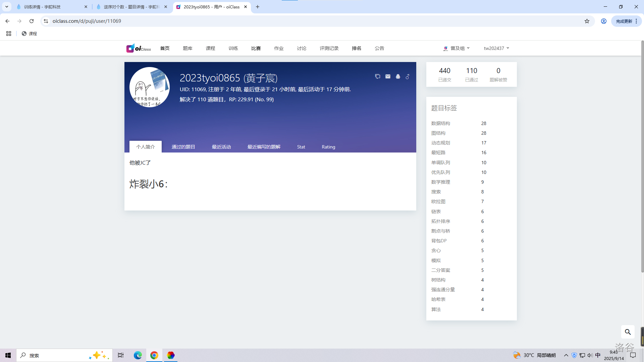644x362 pixels.
Task: Switch to the Rating tab
Action: click(328, 147)
